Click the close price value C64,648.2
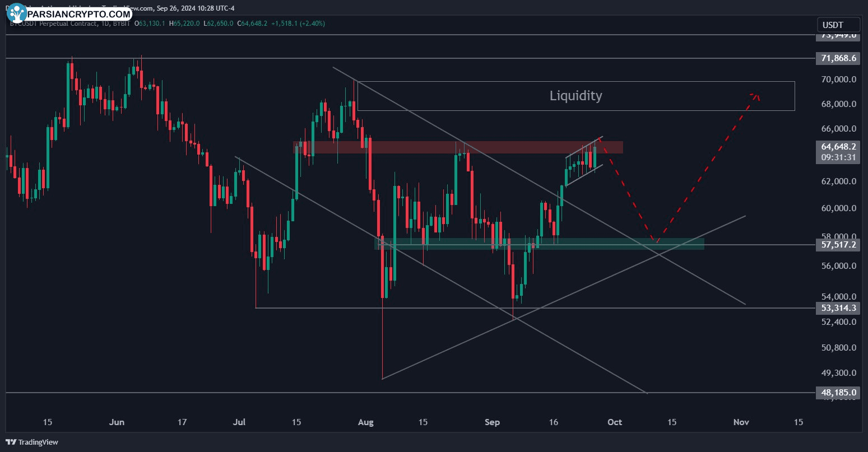The image size is (868, 452). [x=253, y=24]
